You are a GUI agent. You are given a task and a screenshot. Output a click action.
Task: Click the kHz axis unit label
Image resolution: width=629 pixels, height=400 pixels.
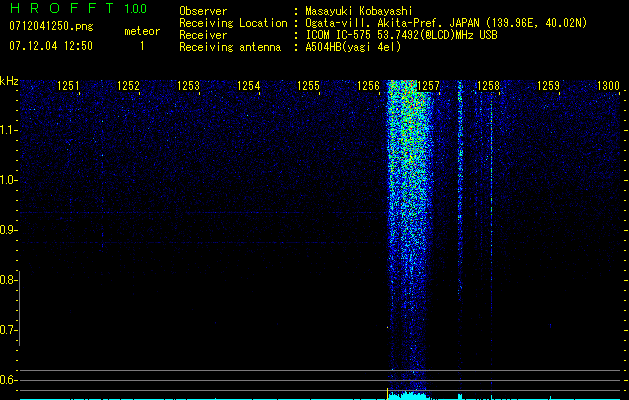point(9,81)
